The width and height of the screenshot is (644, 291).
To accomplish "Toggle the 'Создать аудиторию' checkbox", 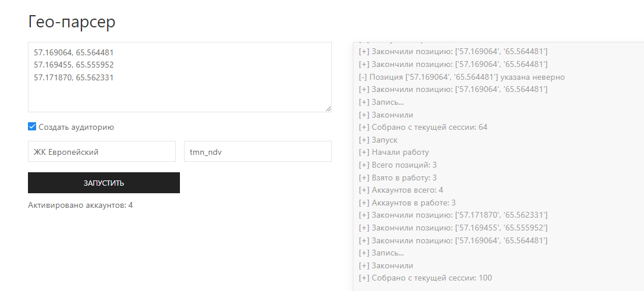I will coord(32,127).
